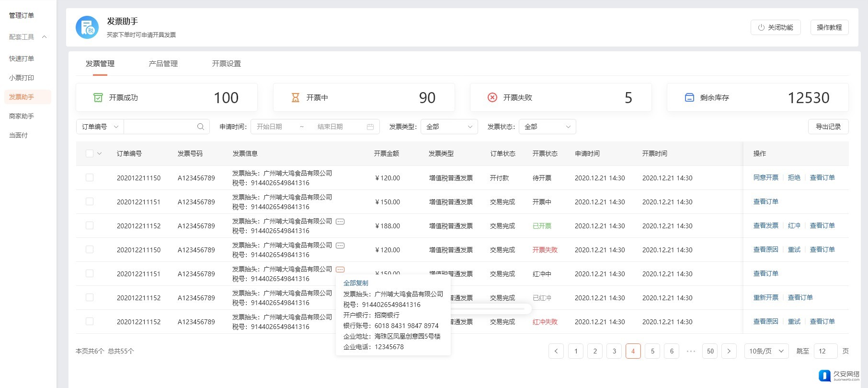This screenshot has width=868, height=388.
Task: Click the invoice assistant logo icon
Action: 87,27
